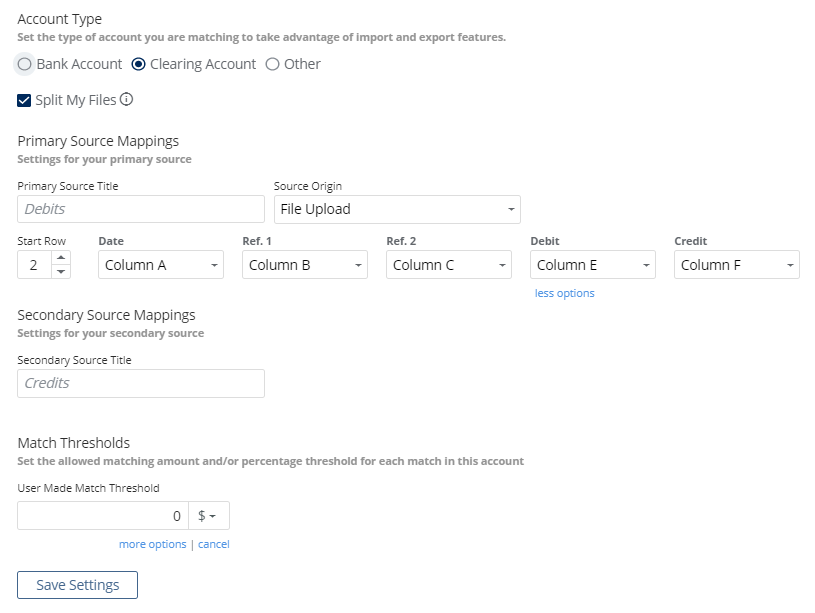Click the Account Type heading
The width and height of the screenshot is (815, 613).
(60, 19)
